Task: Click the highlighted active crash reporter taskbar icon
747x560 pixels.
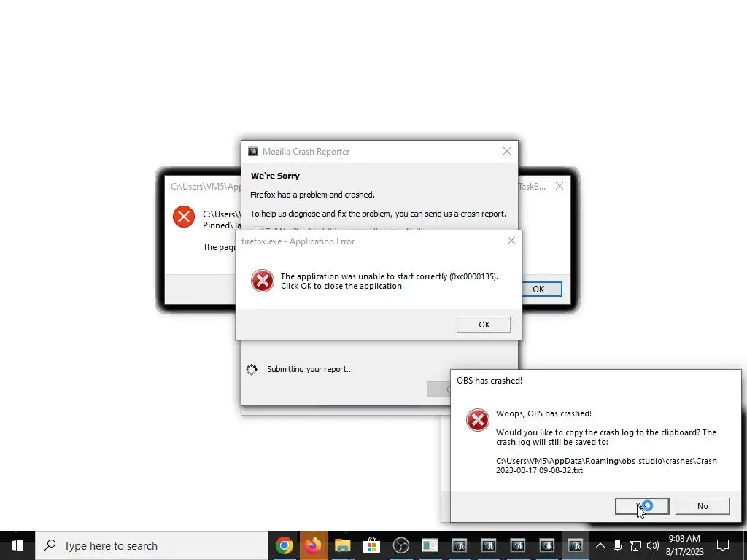Action: 576,545
